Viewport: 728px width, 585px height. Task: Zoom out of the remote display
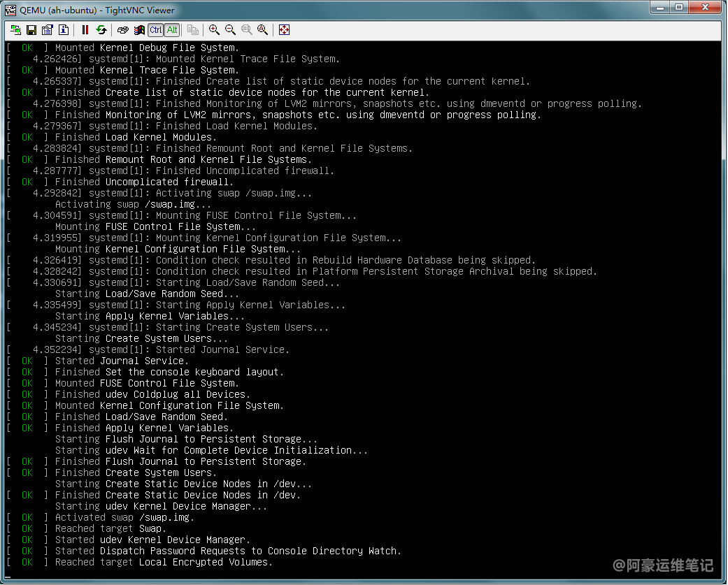point(230,30)
